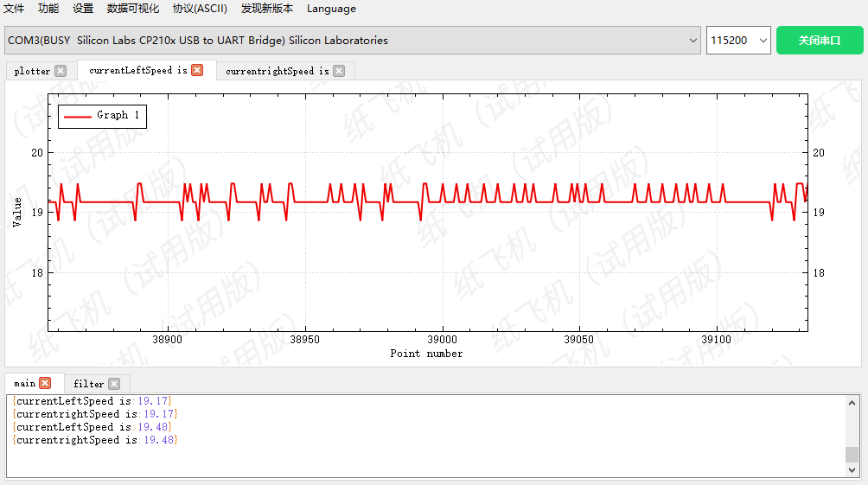Click the green 关闭串口 button

820,41
